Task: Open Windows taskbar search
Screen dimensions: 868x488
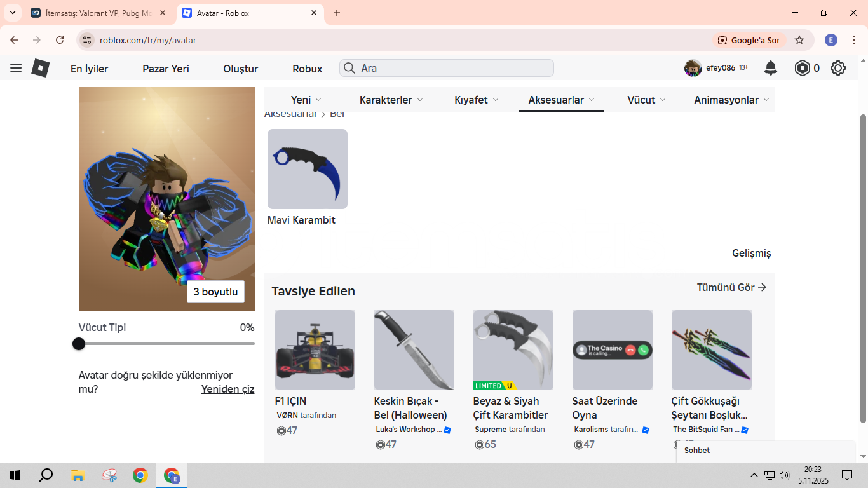Action: pos(46,475)
